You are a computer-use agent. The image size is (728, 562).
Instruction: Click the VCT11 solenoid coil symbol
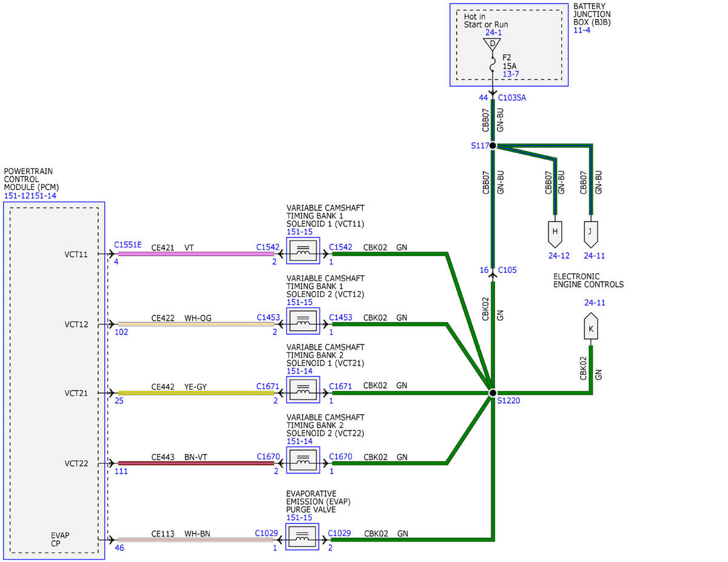[303, 250]
